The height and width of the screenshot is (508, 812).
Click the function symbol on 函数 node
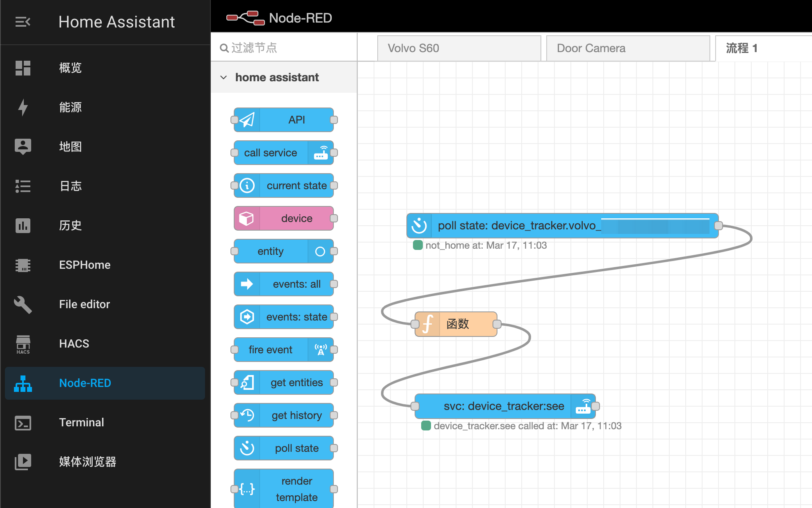(x=428, y=324)
